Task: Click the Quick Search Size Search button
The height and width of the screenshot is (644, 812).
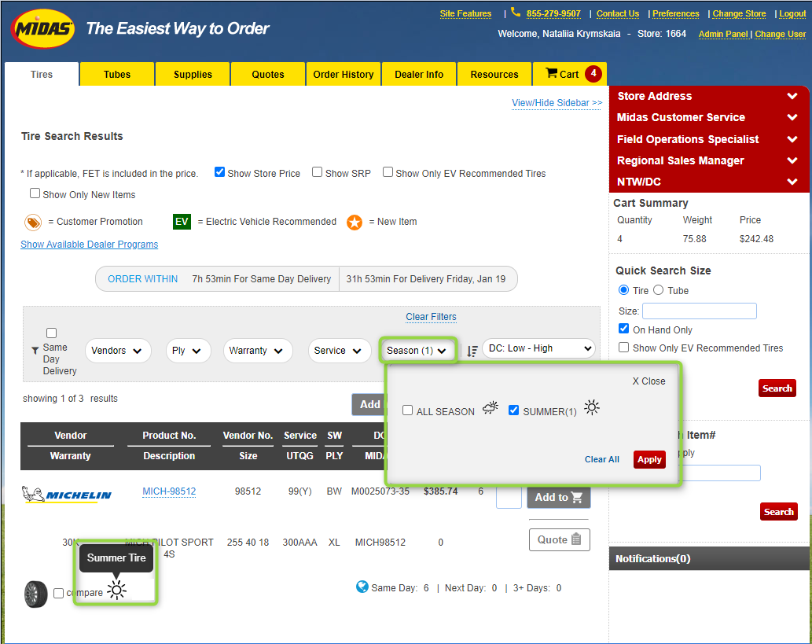Action: click(x=777, y=388)
